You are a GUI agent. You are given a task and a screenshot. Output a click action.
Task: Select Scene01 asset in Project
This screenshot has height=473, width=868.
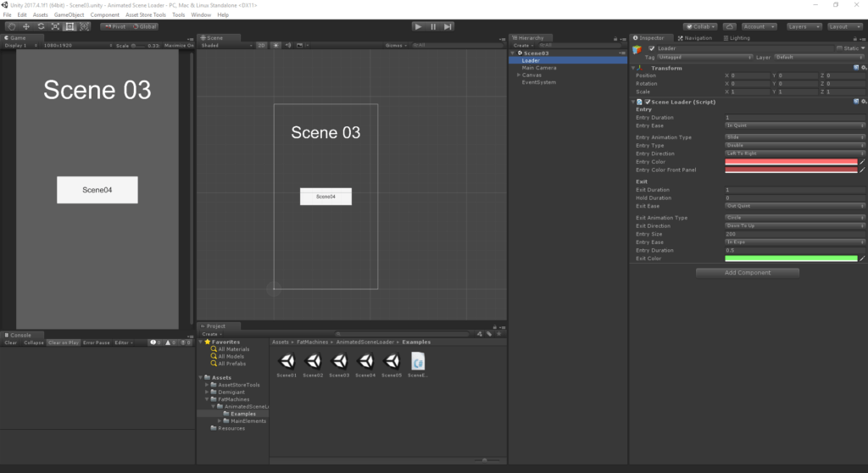287,364
